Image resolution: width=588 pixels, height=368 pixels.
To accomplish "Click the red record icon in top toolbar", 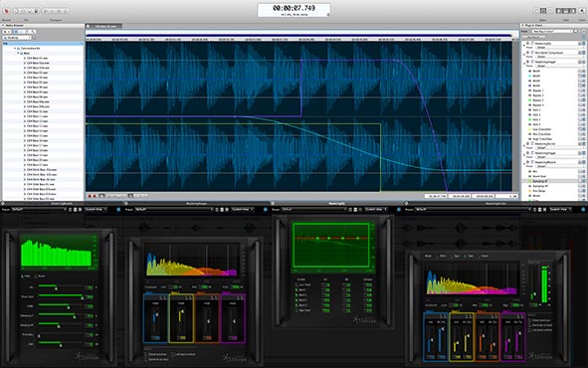I will click(6, 11).
